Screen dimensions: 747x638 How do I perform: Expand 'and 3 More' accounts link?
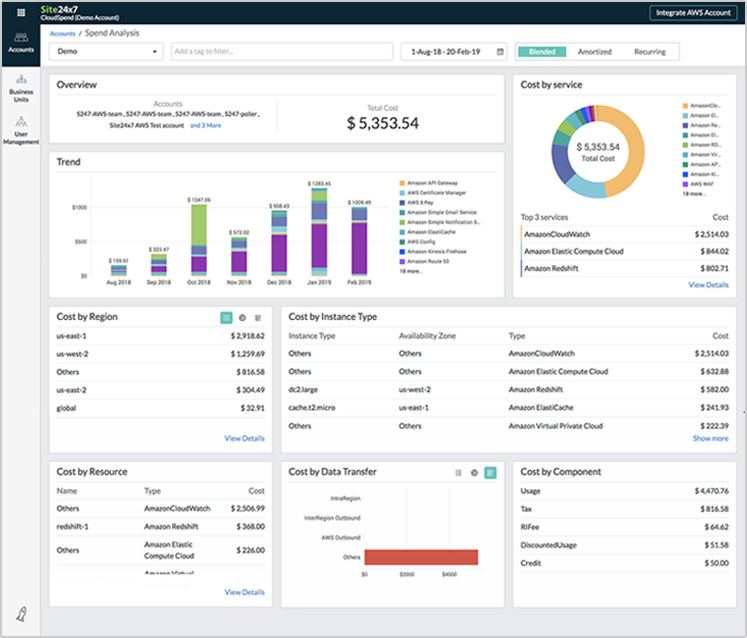coord(205,125)
